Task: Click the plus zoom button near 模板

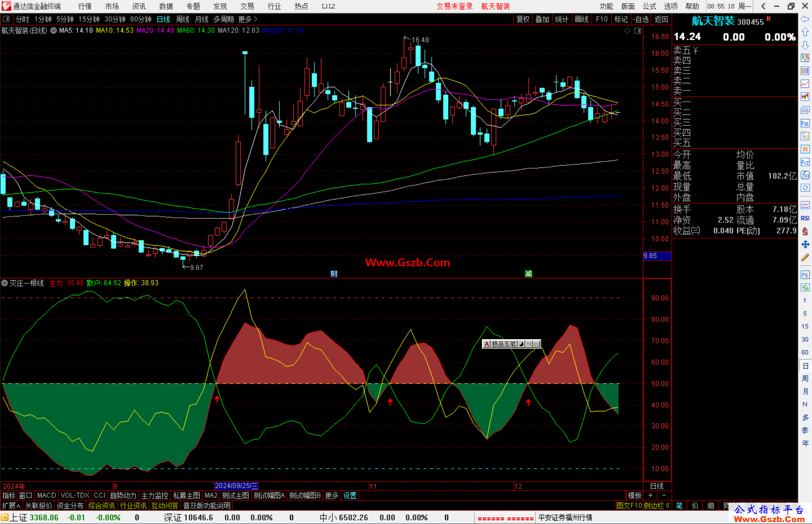Action: click(x=650, y=495)
